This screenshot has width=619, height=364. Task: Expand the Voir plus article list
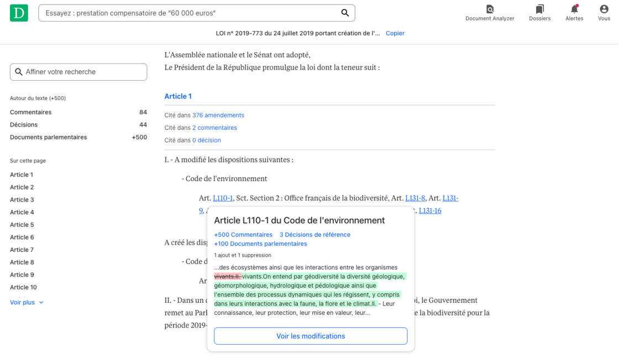[x=27, y=303]
